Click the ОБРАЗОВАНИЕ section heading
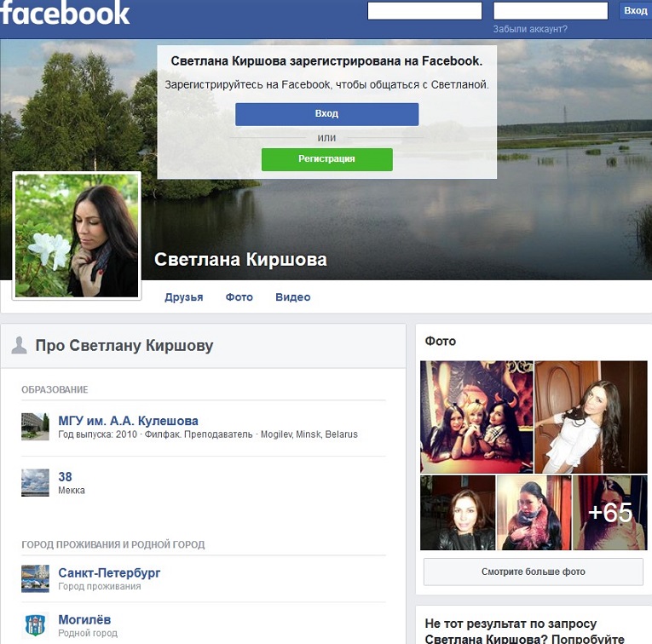The height and width of the screenshot is (644, 652). coord(55,390)
